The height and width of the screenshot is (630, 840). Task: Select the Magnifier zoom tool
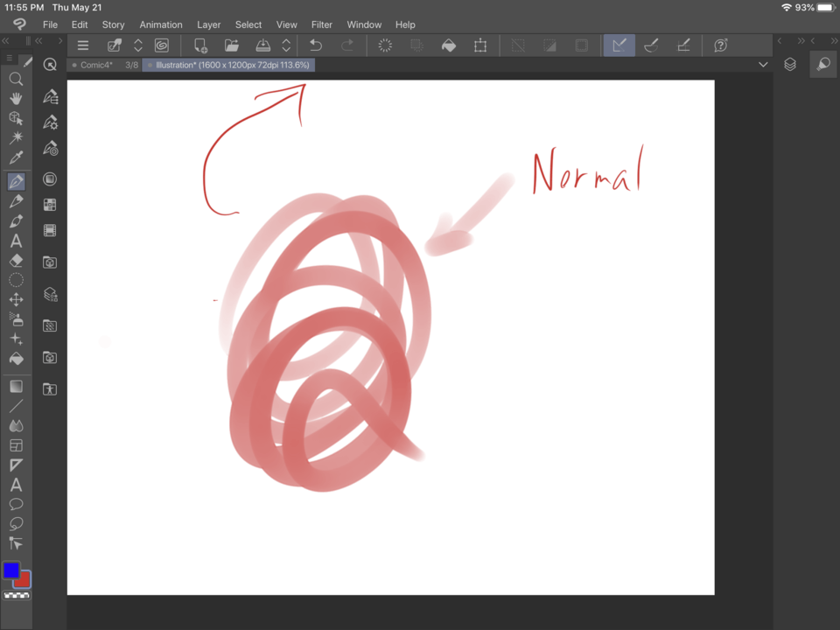pos(16,79)
